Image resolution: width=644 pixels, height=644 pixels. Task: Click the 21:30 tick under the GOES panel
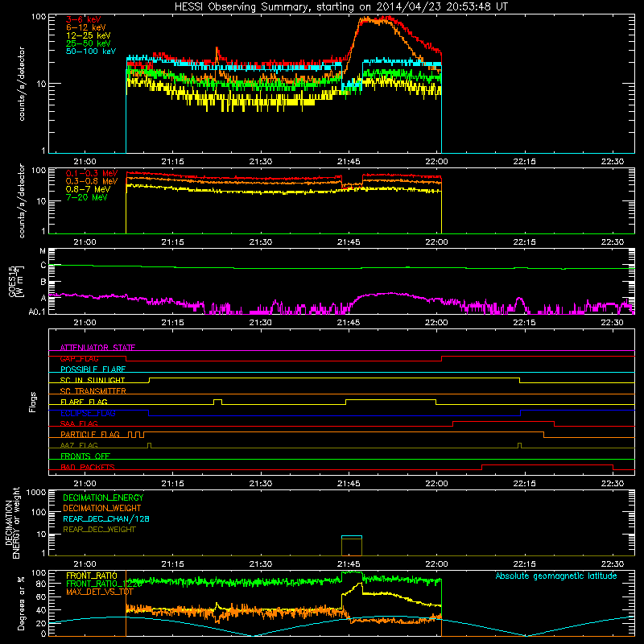(x=260, y=323)
